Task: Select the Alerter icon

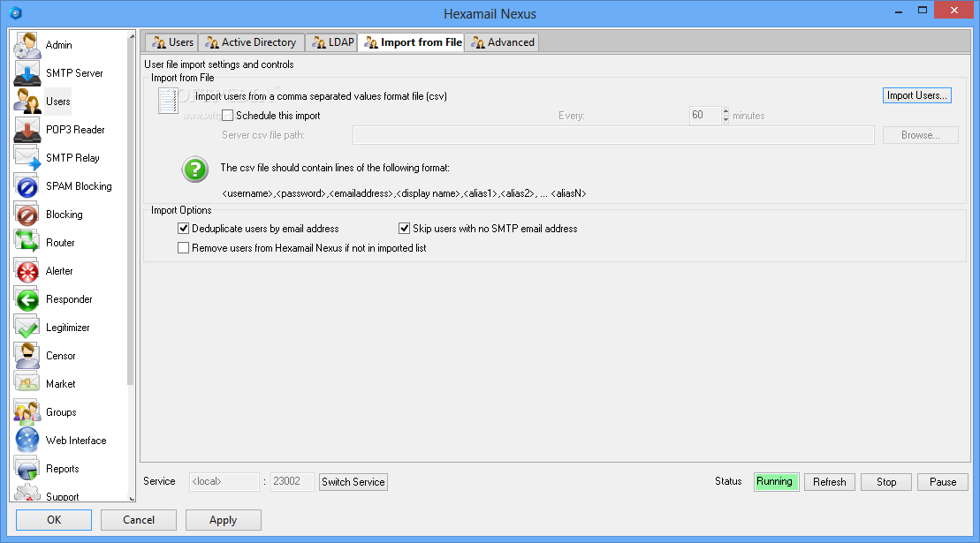Action: pyautogui.click(x=27, y=271)
